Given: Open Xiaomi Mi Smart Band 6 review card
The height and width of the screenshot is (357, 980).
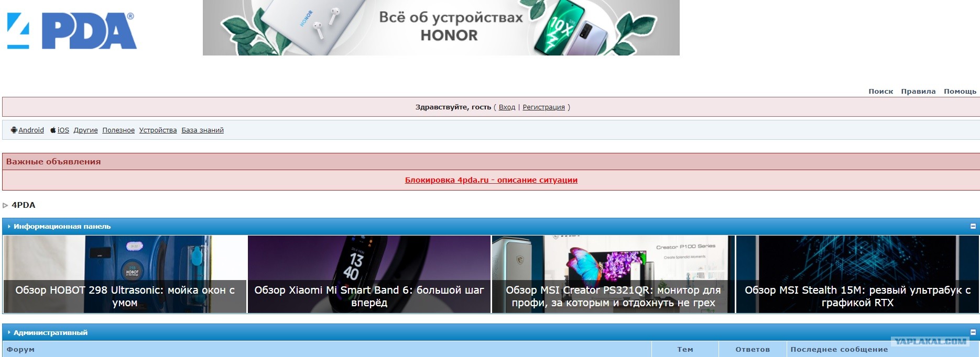Looking at the screenshot, I should [369, 274].
